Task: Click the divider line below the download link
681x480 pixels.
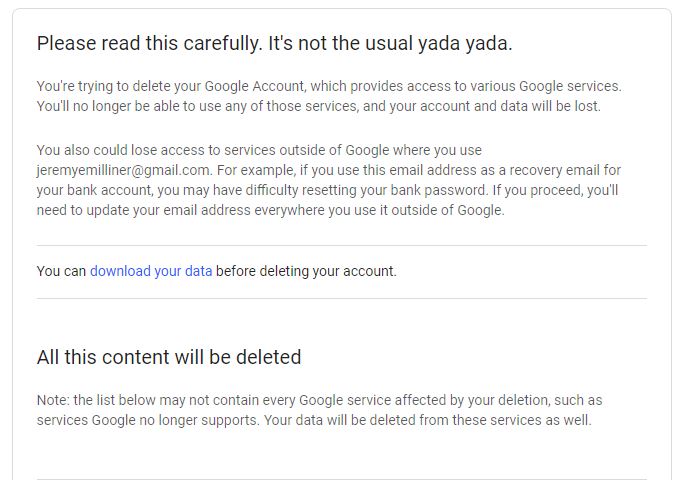Action: coord(341,298)
